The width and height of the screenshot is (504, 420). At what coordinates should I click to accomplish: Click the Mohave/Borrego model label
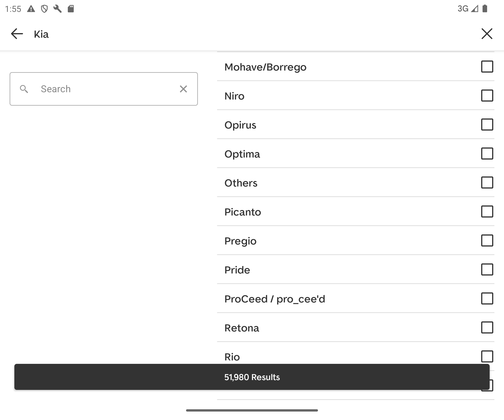265,67
